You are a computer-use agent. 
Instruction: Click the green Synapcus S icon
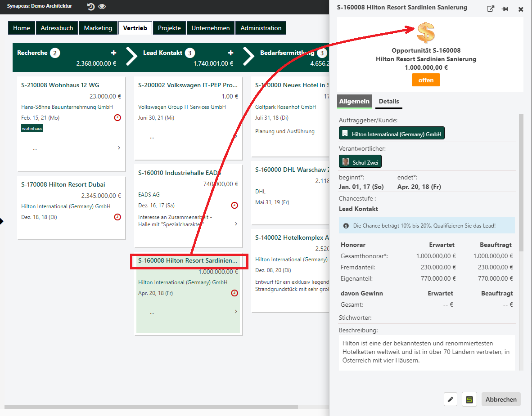click(x=469, y=399)
